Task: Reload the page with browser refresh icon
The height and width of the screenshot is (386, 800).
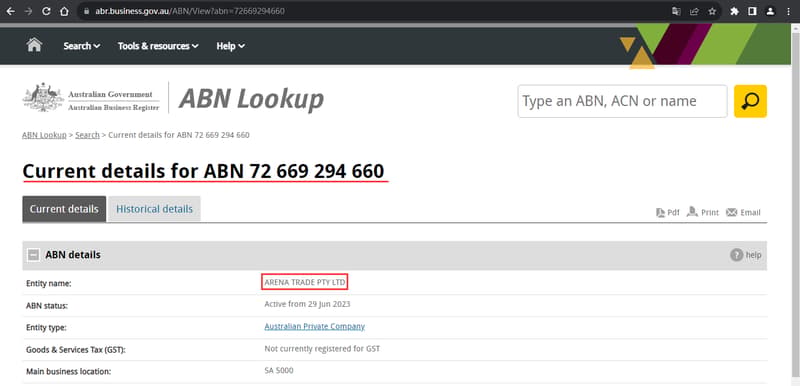Action: pos(46,11)
